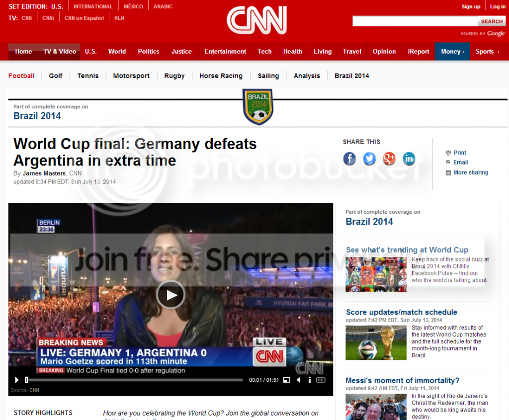Click the small play button in the video controls
Image resolution: width=509 pixels, height=420 pixels.
click(x=16, y=380)
